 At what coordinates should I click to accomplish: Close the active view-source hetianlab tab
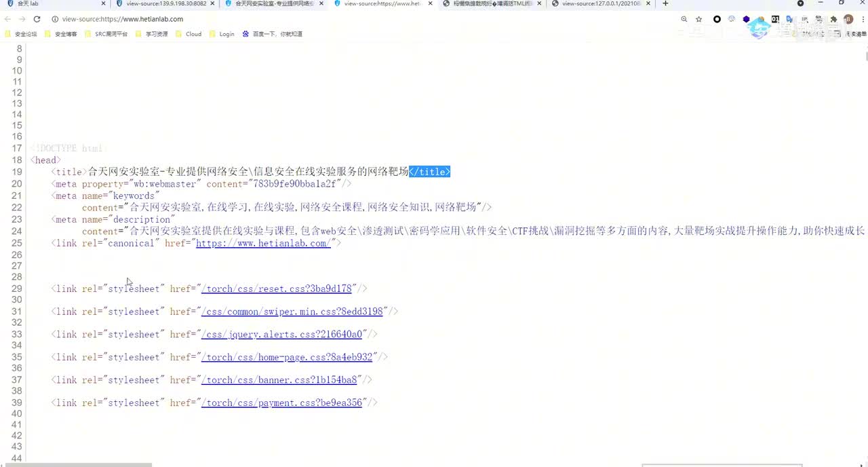pyautogui.click(x=430, y=3)
